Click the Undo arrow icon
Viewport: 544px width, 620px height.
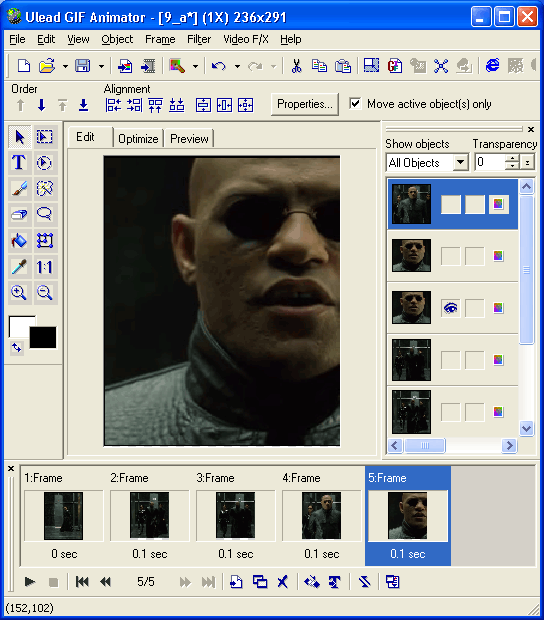pyautogui.click(x=219, y=66)
